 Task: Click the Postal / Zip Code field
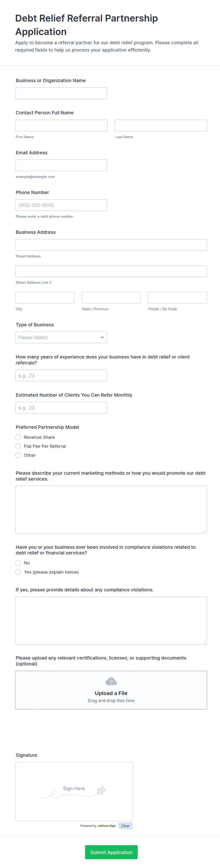177,297
